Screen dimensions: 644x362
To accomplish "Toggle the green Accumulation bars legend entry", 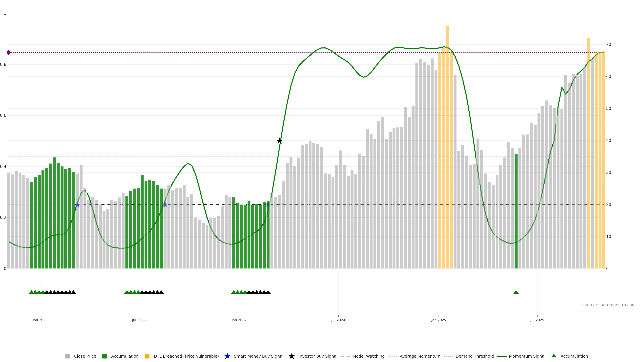I will 124,356.
